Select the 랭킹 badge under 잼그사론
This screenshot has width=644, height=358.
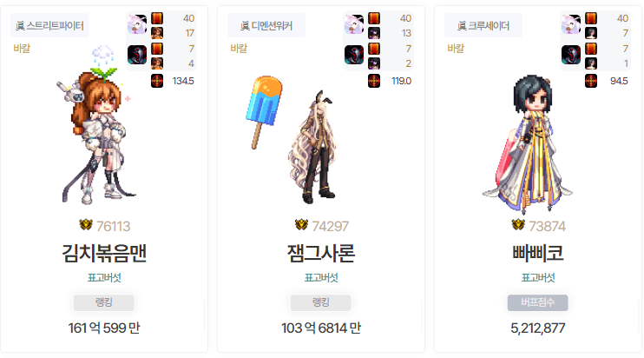321,302
